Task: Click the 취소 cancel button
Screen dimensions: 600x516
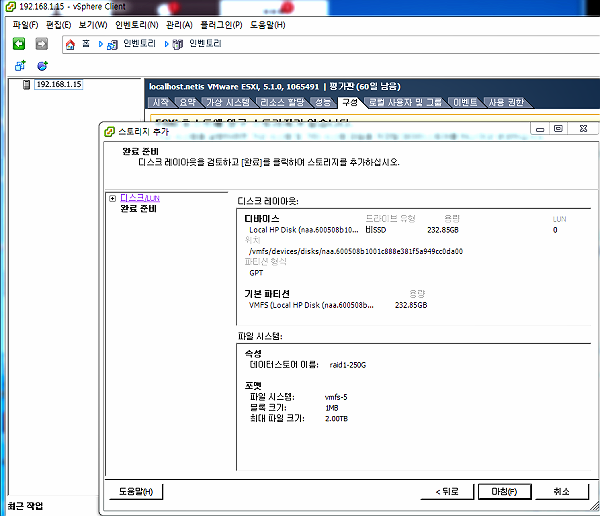Action: tap(561, 492)
